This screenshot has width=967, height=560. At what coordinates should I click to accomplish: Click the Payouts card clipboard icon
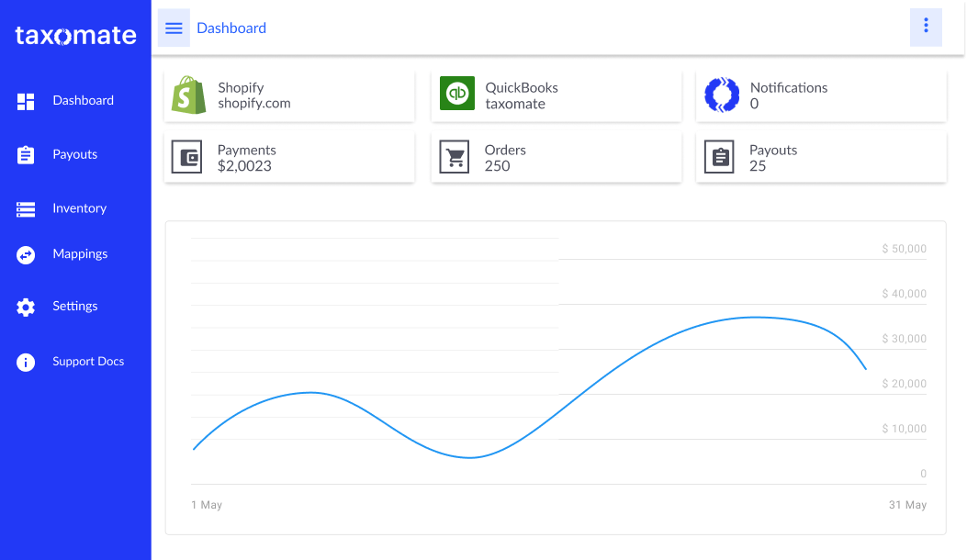click(x=719, y=157)
